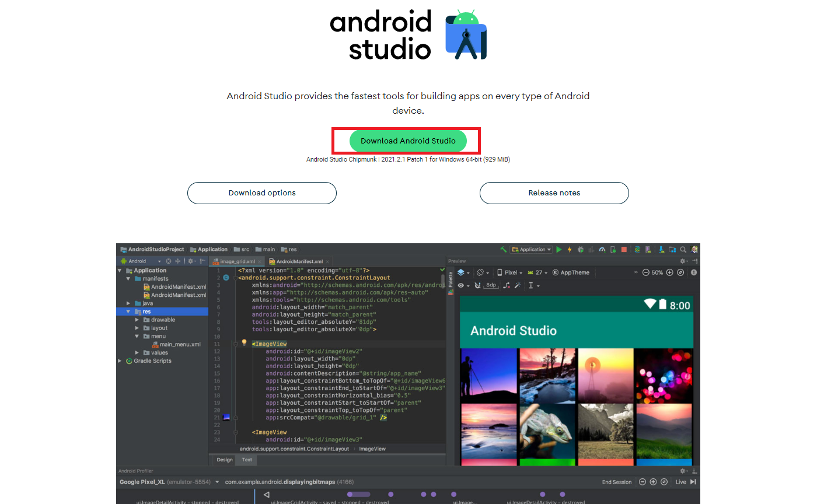817x504 pixels.
Task: Click collapse all icon in Project panel
Action: pos(178,261)
